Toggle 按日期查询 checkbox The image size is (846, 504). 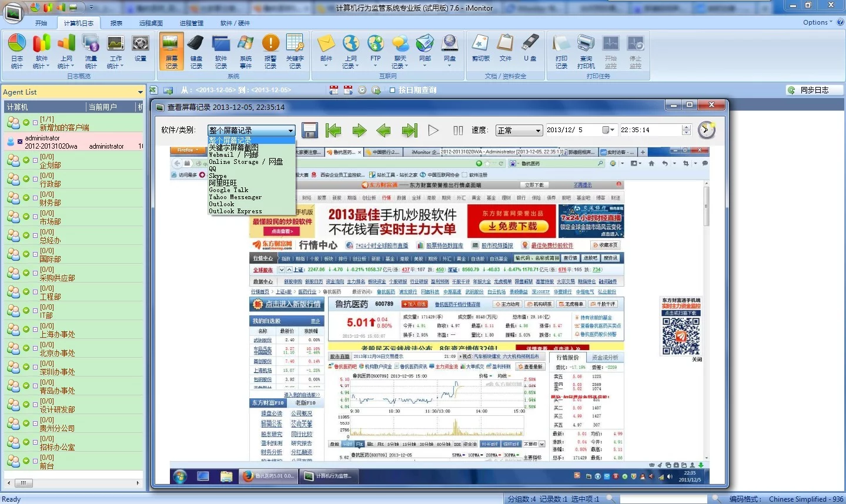click(393, 90)
